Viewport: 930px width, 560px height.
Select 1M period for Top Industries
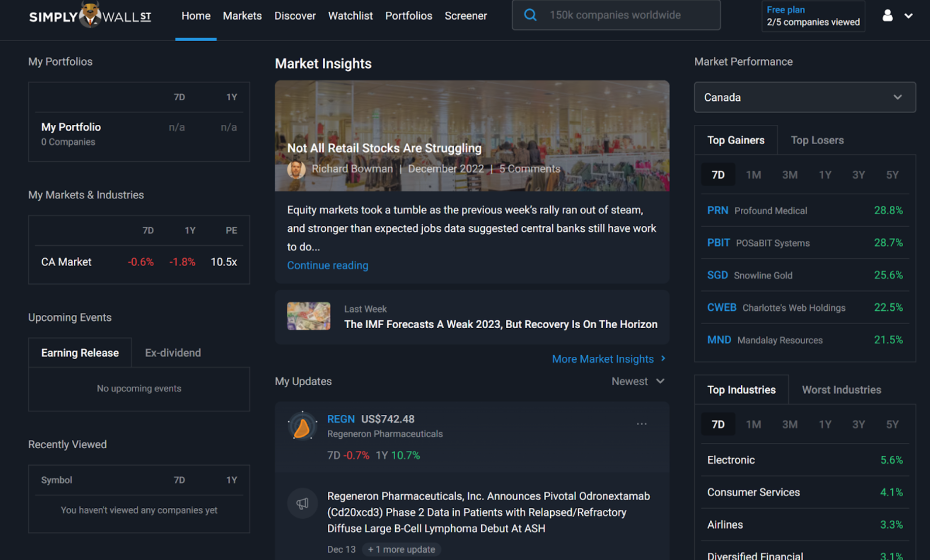point(753,424)
